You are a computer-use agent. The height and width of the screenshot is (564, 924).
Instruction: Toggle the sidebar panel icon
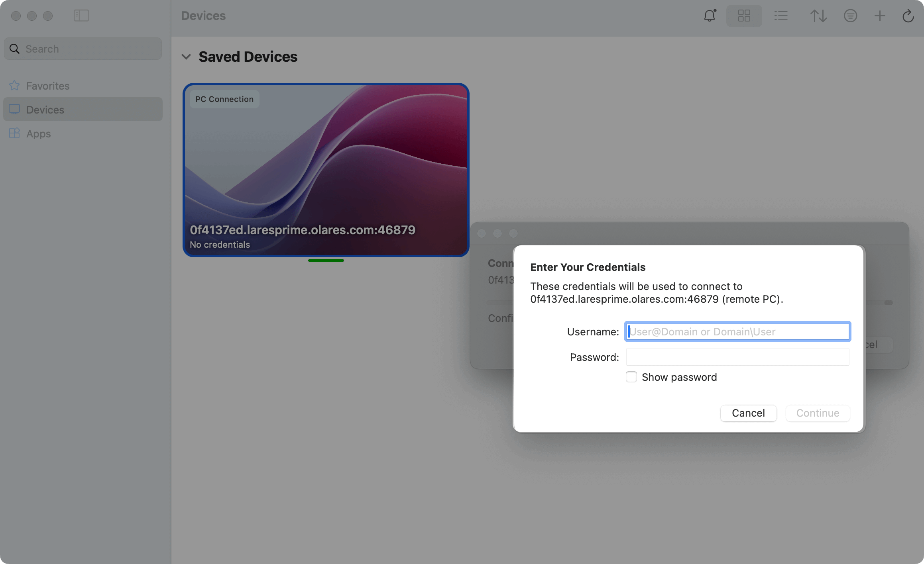81,16
